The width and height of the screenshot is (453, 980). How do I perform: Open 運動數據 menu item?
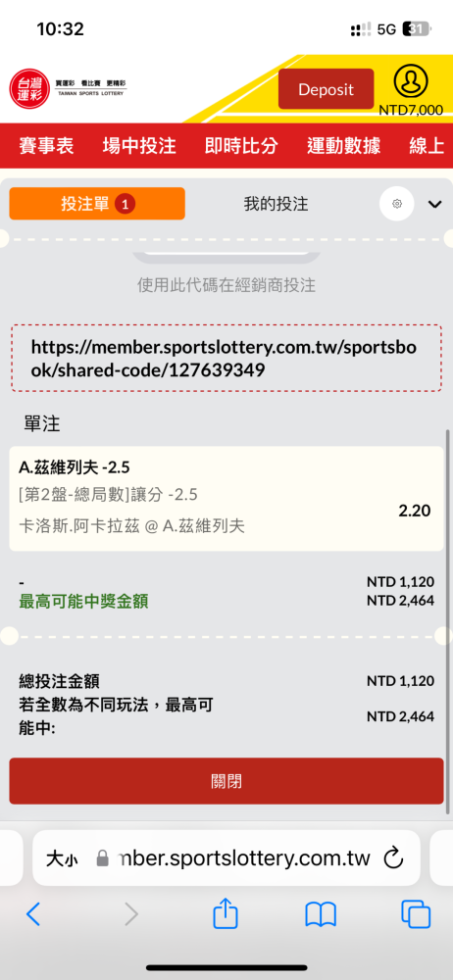click(x=343, y=146)
